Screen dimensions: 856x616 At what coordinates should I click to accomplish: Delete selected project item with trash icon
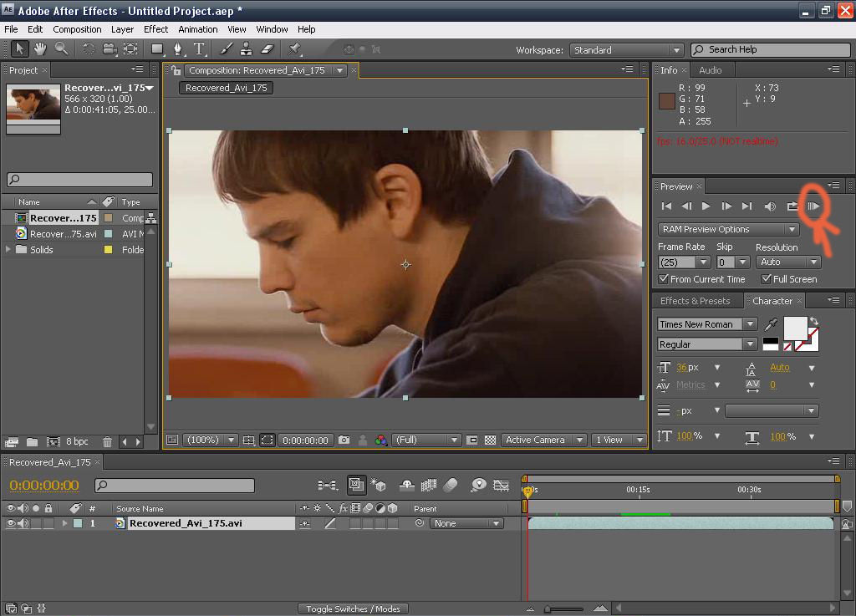pyautogui.click(x=108, y=441)
